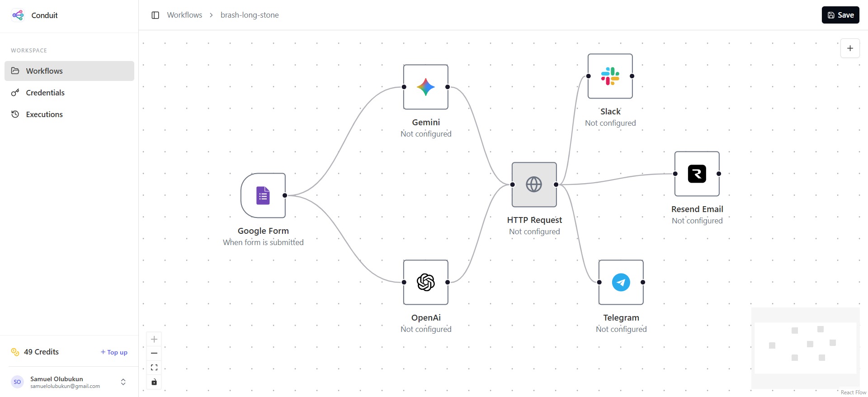Click the Gemini node output handle
Viewport: 868px width, 397px height.
448,87
